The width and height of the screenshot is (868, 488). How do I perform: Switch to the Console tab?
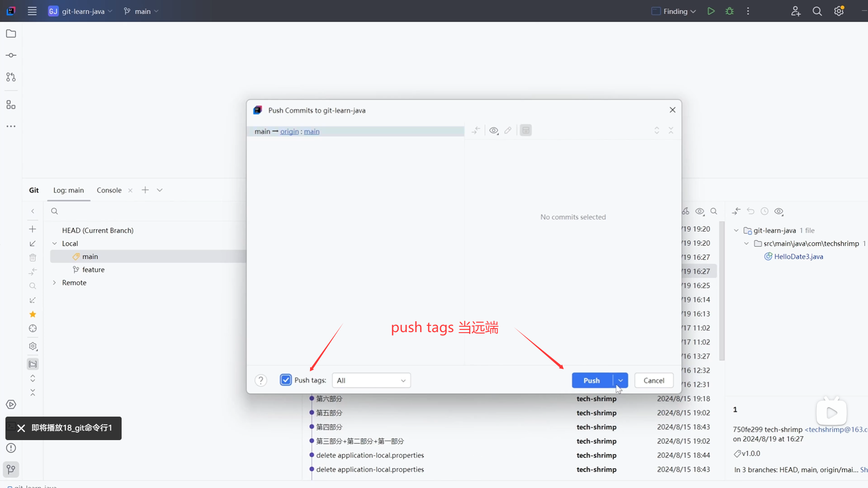point(109,190)
